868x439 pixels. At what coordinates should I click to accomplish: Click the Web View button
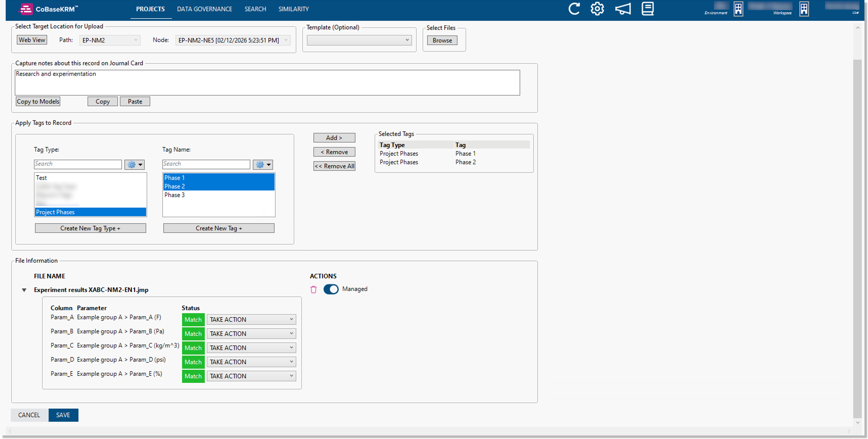(x=32, y=40)
